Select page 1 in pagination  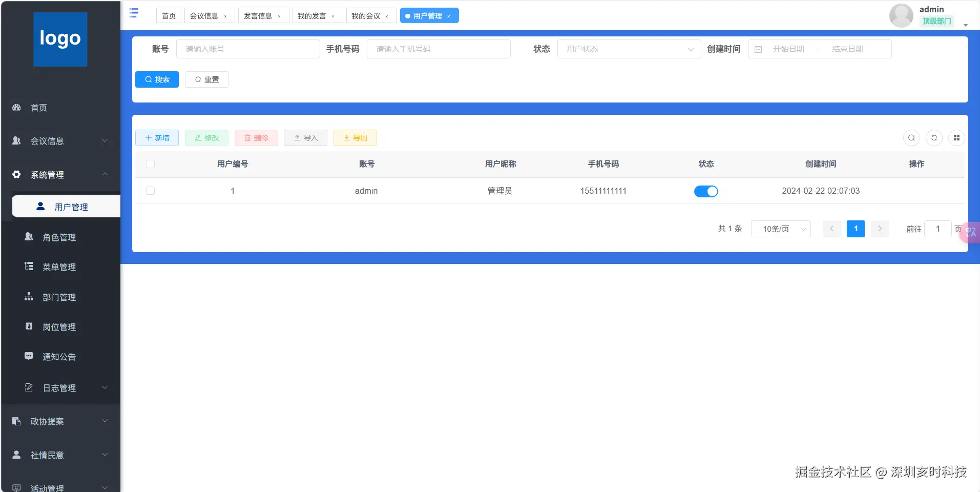tap(856, 229)
